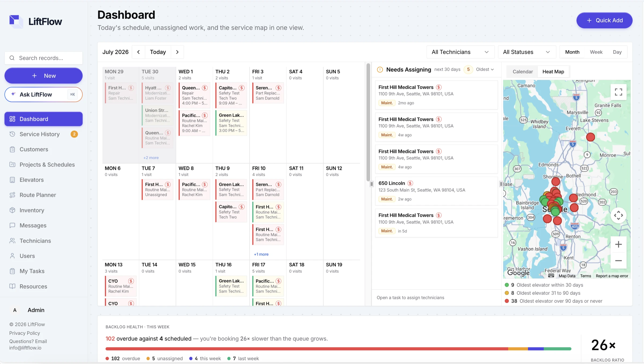Open THU 16 Green Lake Safety Test
This screenshot has height=364, width=644.
pos(231,286)
